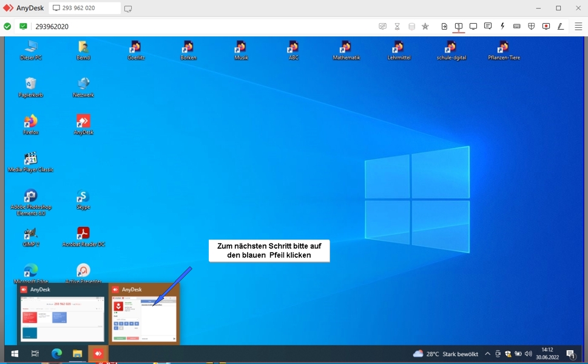The width and height of the screenshot is (588, 364).
Task: Click the blue arrow tip in AnyDesk preview
Action: coord(154,305)
